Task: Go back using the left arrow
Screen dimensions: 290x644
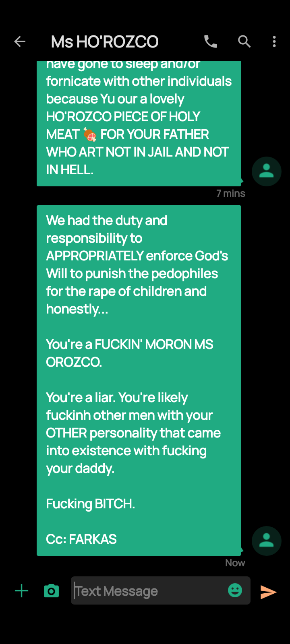Action: (x=20, y=41)
